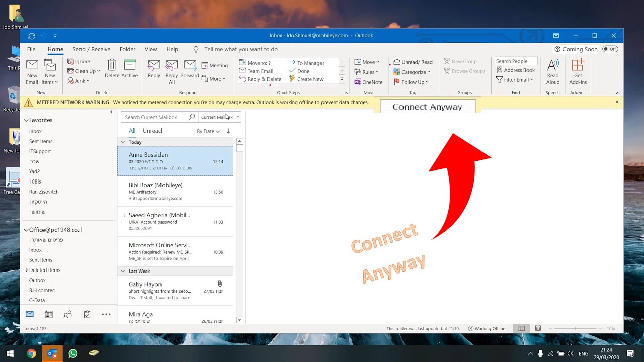Open the Filter Email dropdown

click(x=515, y=80)
